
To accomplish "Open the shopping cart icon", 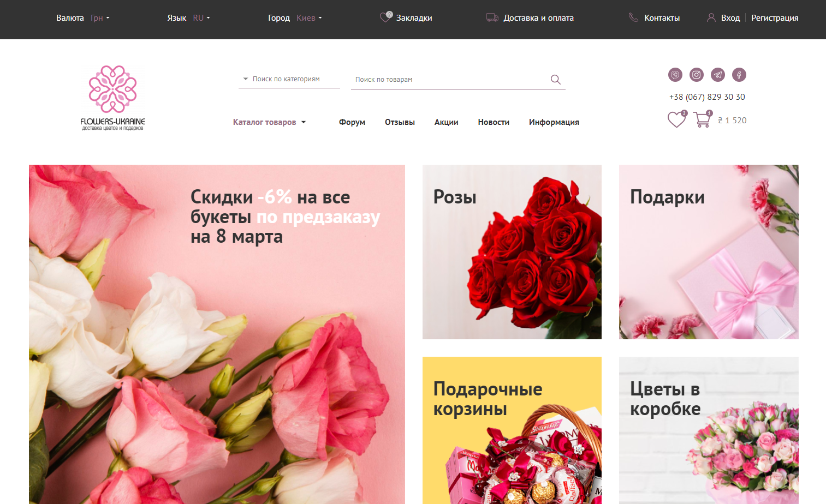I will (x=703, y=119).
